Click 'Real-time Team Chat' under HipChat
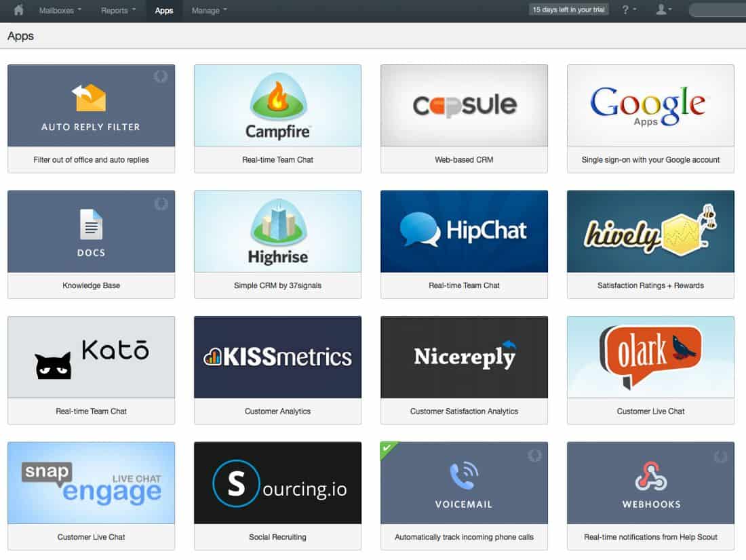 click(x=464, y=285)
